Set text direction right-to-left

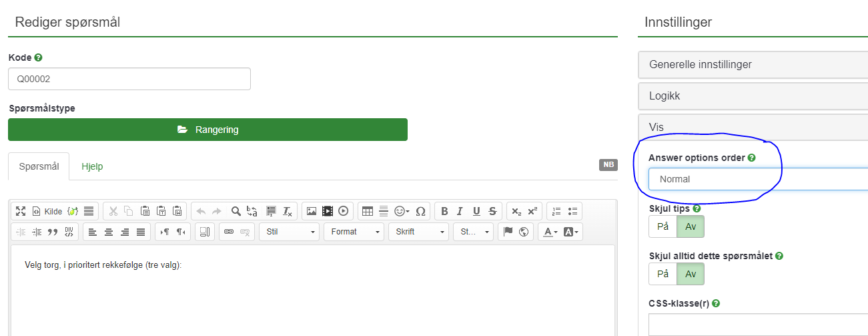[x=181, y=232]
